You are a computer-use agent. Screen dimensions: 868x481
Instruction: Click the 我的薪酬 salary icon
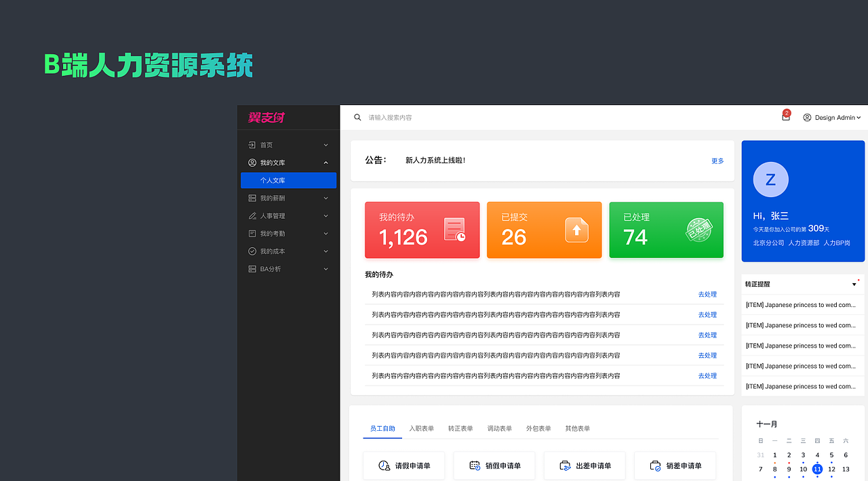(x=252, y=198)
